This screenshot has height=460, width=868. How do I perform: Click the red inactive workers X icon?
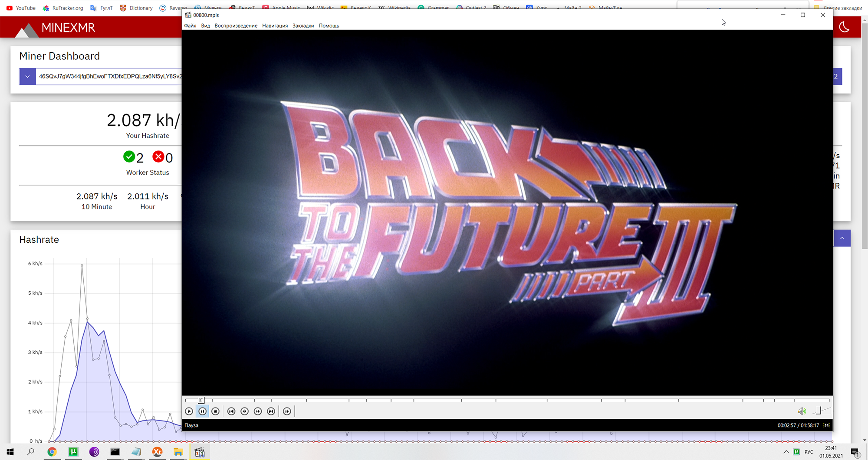coord(158,157)
